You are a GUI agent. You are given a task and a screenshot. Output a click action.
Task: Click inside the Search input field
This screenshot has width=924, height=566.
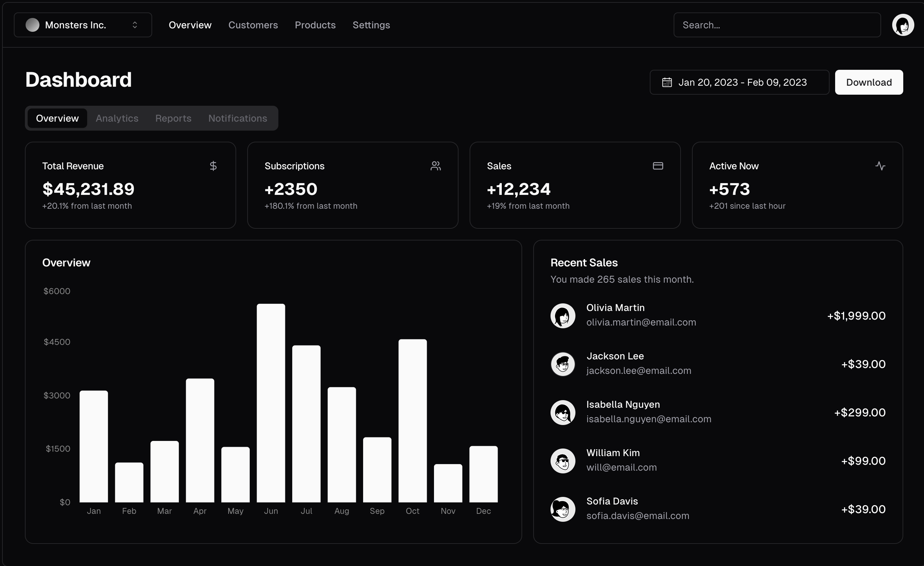tap(776, 25)
